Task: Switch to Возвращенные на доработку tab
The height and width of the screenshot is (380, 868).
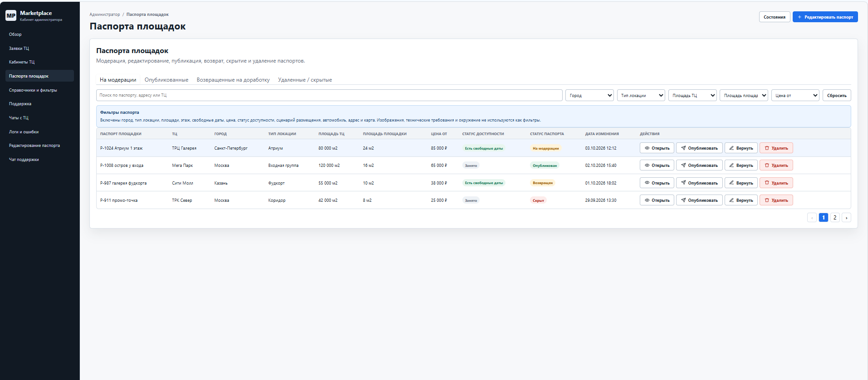Action: (233, 80)
